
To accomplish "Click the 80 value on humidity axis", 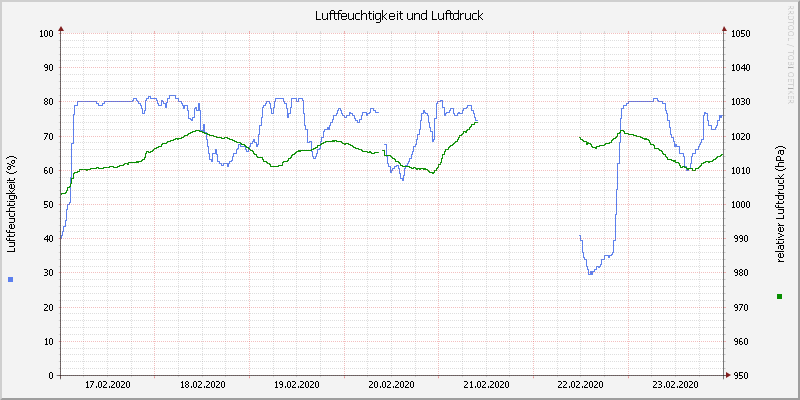I will (x=48, y=102).
